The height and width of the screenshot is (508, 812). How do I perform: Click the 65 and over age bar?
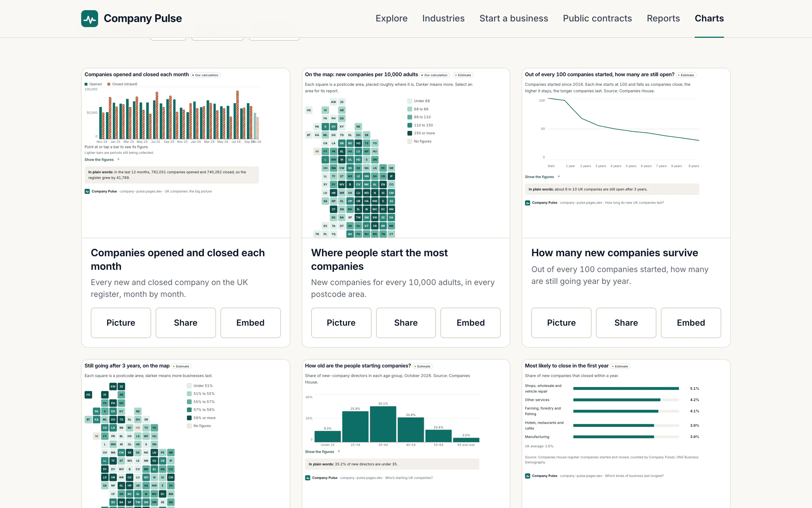pyautogui.click(x=466, y=440)
